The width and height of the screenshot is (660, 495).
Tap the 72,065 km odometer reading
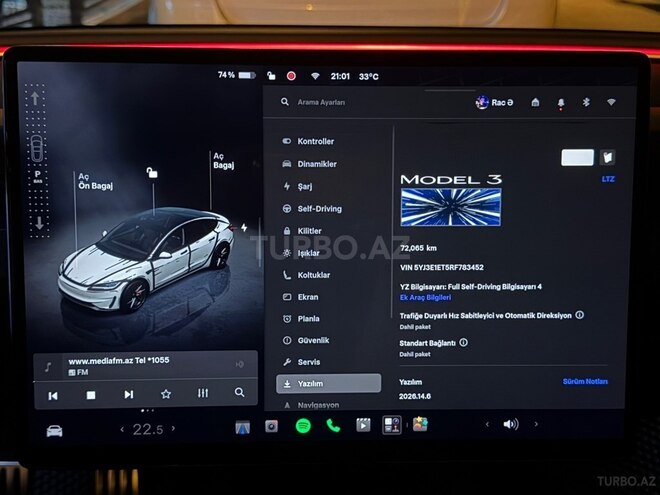point(418,248)
